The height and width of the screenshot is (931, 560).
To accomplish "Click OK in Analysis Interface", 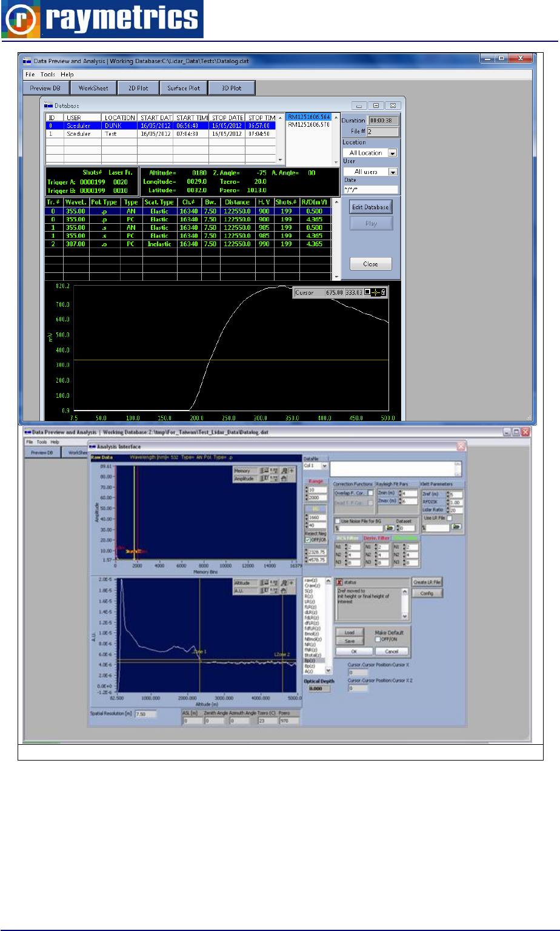I will (x=354, y=651).
